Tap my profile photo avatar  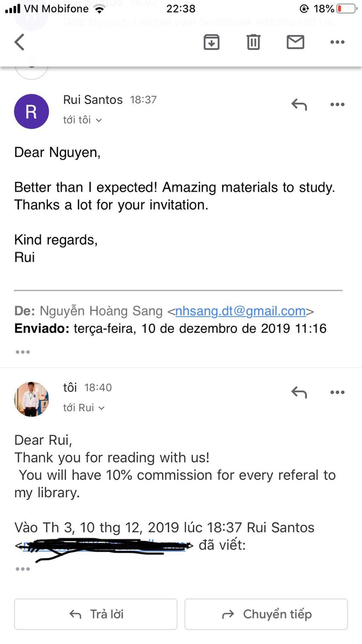(31, 399)
